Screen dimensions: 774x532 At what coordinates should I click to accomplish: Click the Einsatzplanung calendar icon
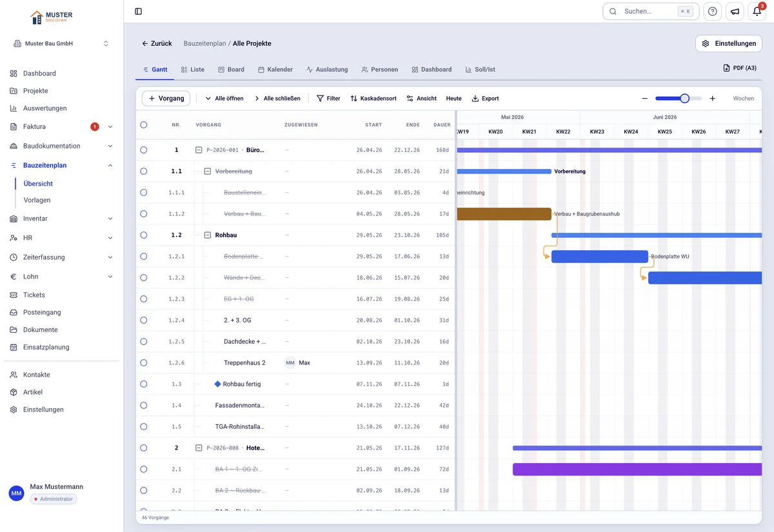[14, 347]
